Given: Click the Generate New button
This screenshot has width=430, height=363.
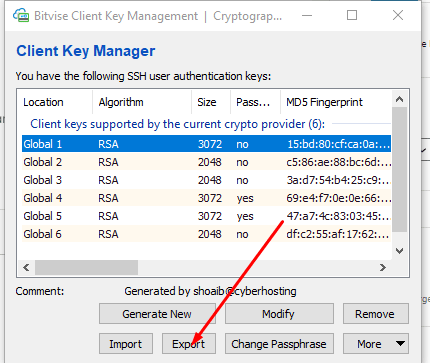Looking at the screenshot, I should (157, 314).
